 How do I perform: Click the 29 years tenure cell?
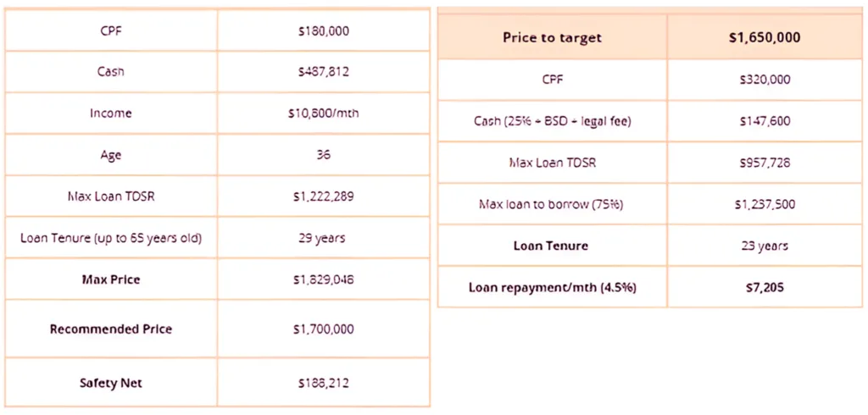pyautogui.click(x=323, y=238)
